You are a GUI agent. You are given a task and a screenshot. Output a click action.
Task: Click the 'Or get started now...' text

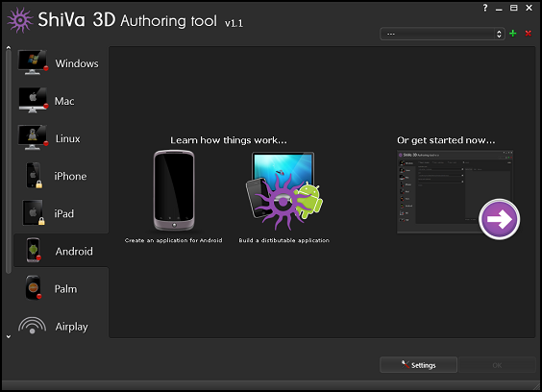tap(446, 140)
